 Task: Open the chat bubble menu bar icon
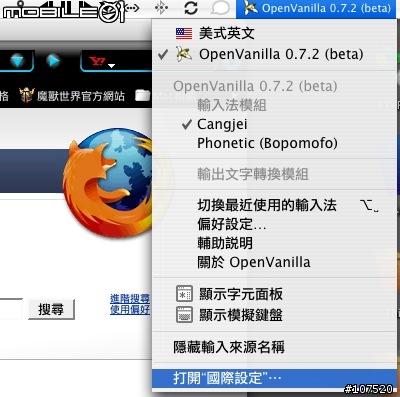pos(220,8)
